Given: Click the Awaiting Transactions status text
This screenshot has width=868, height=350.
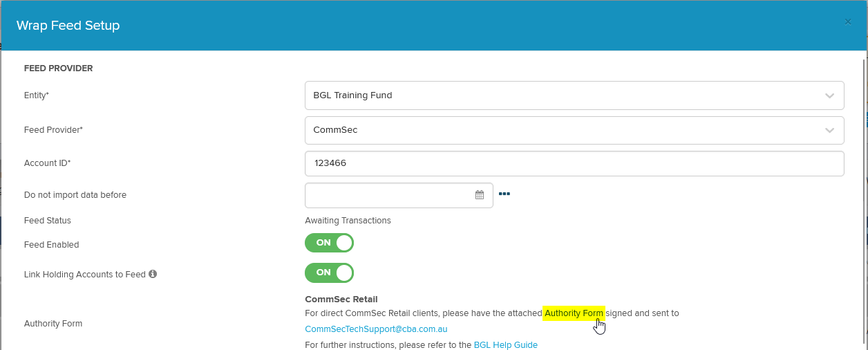Looking at the screenshot, I should [x=348, y=221].
